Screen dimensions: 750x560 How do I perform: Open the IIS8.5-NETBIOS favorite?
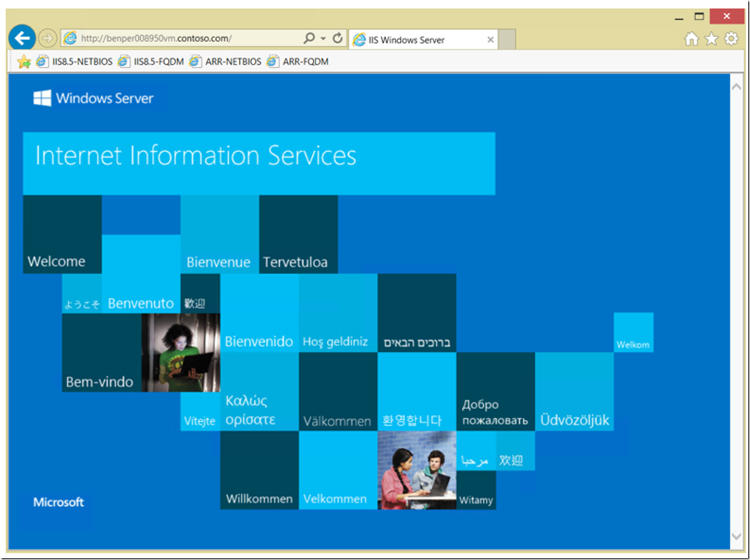[x=75, y=62]
